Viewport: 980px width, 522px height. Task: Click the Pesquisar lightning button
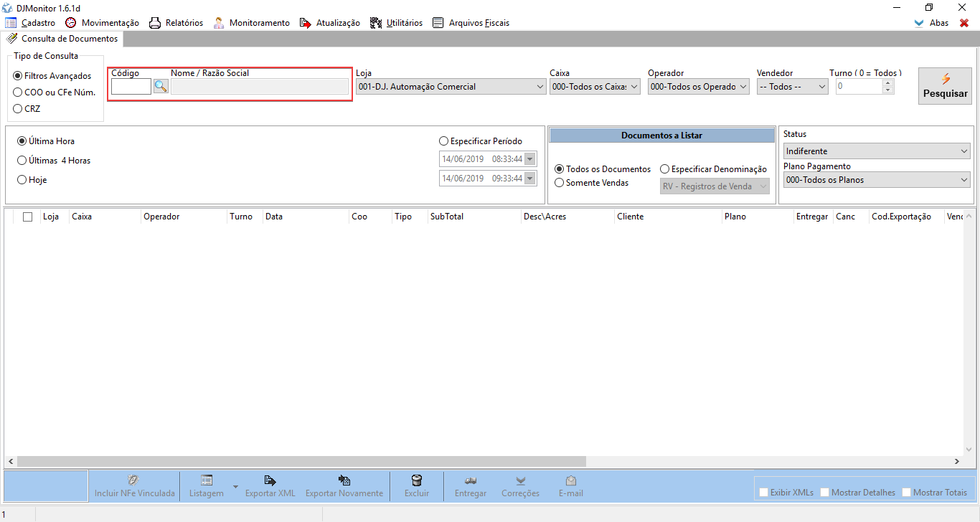pos(945,86)
